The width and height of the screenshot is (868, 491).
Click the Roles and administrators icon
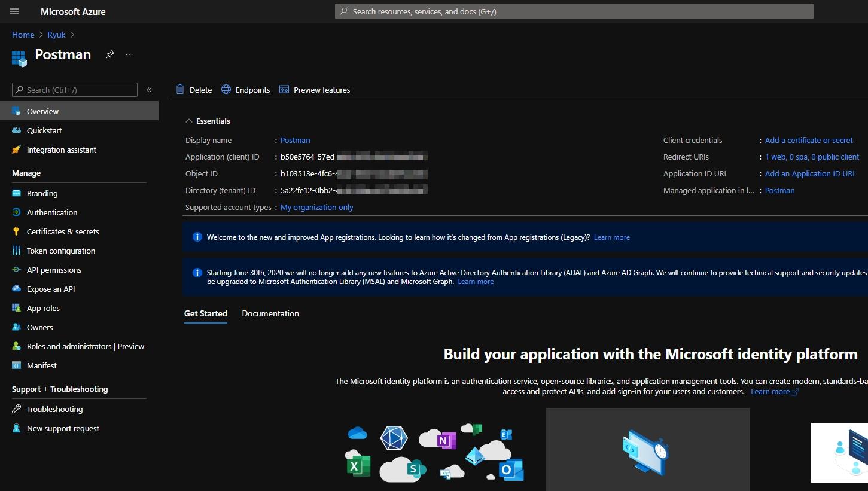(16, 346)
